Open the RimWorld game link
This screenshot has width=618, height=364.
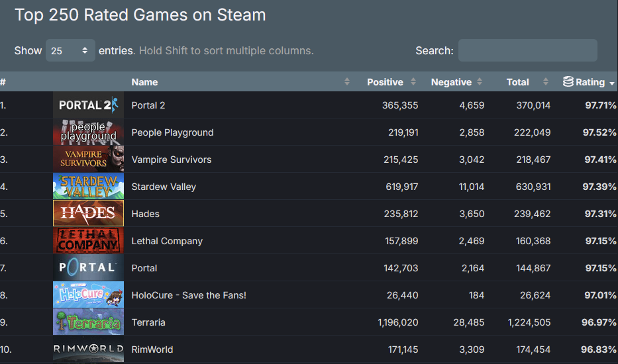[152, 349]
